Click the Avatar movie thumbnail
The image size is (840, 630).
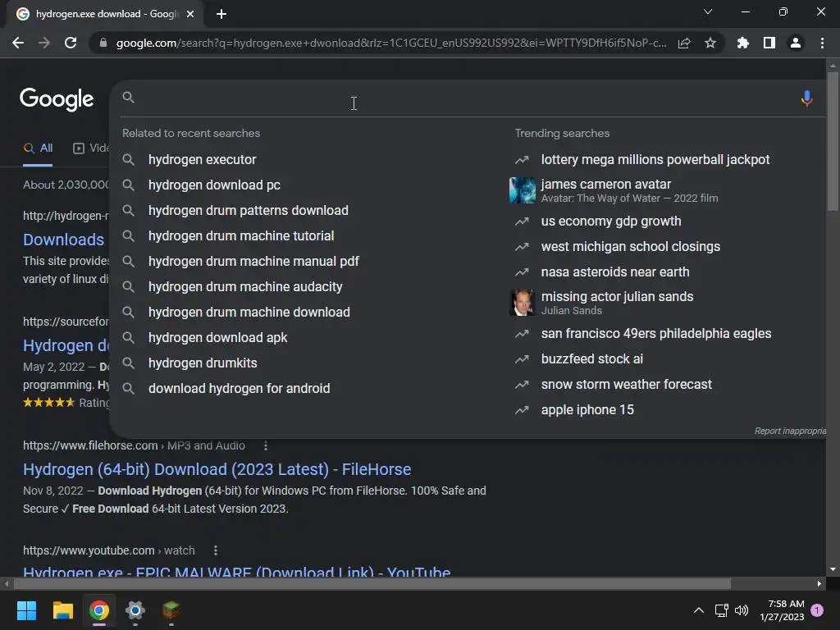click(x=523, y=190)
